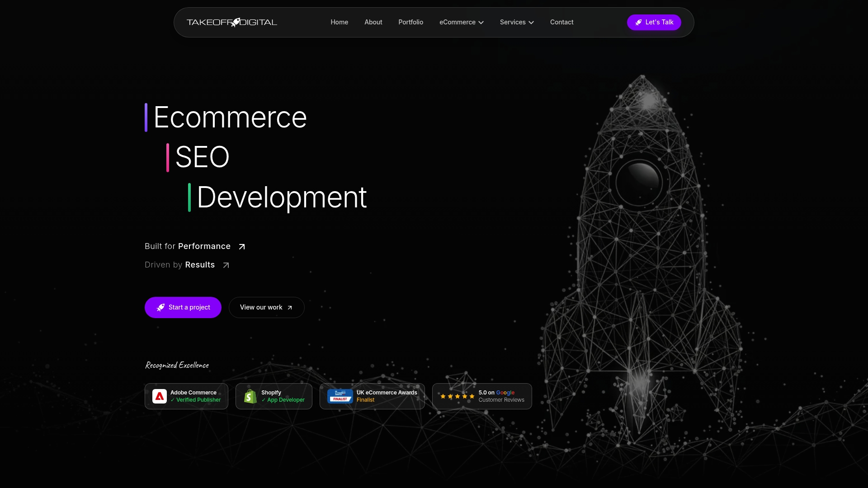Click the five gold stars rating
This screenshot has width=868, height=488.
[458, 396]
